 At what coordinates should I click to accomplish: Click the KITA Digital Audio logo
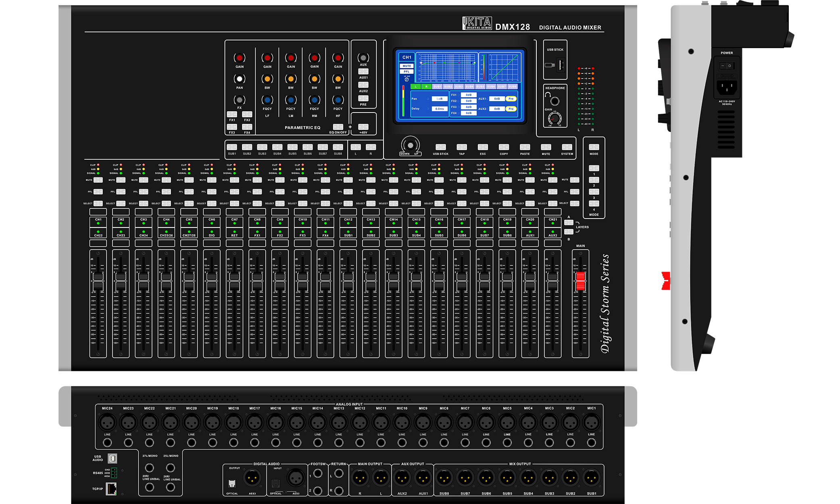477,23
